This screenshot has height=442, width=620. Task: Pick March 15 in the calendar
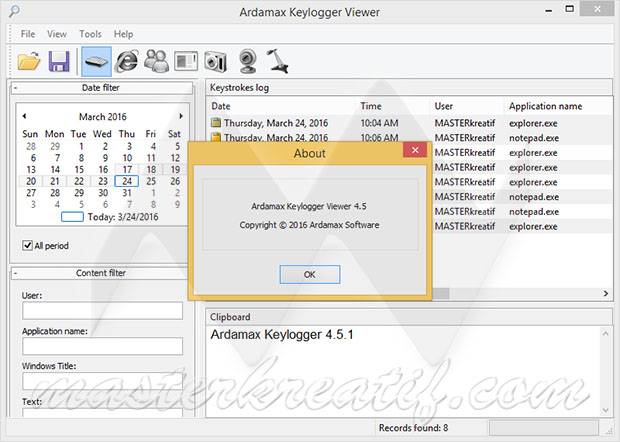click(79, 170)
